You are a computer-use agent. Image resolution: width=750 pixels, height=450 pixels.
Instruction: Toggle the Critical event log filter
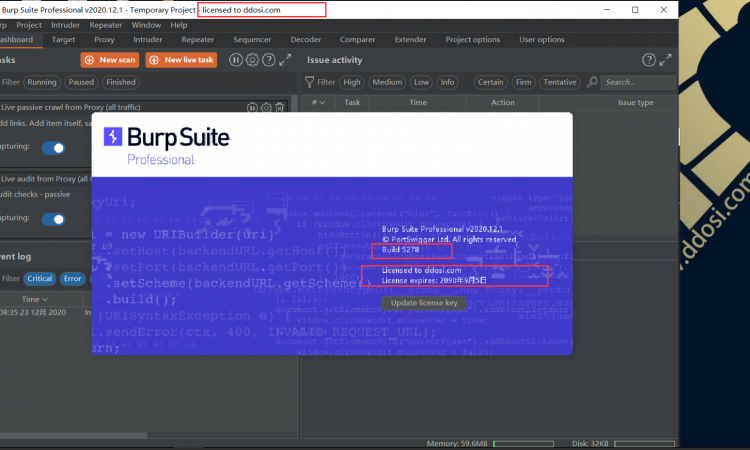40,278
